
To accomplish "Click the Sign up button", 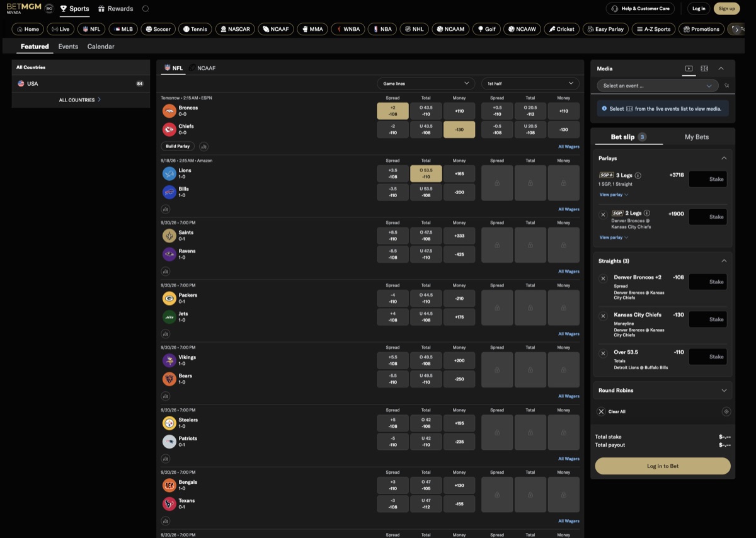I will click(726, 9).
